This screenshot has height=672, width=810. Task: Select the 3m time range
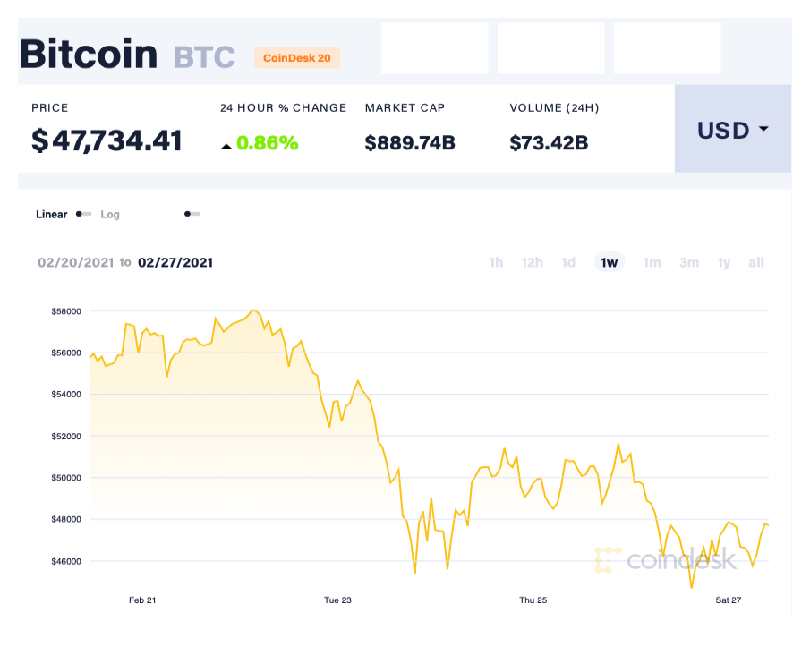pos(689,262)
